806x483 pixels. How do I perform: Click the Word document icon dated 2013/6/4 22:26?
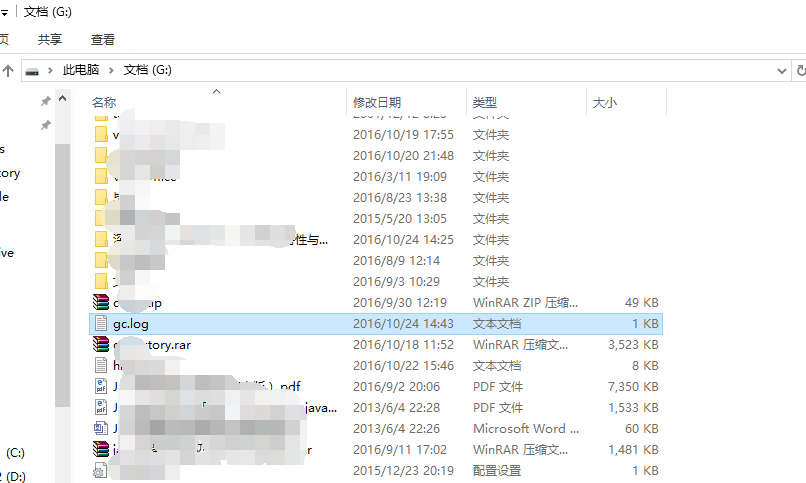point(101,428)
